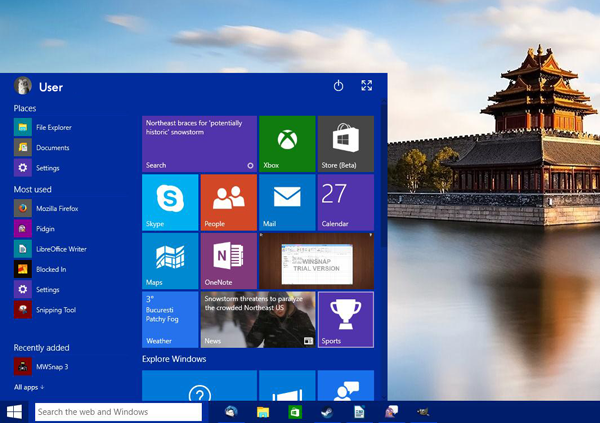
Task: Click the Windows Start button
Action: (14, 412)
